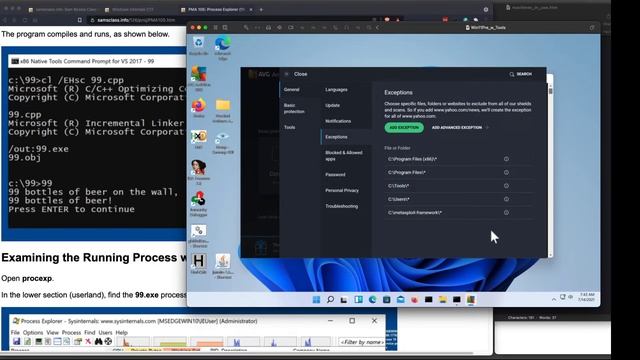Select the C:\metasploit-framework\* exception entry

(x=458, y=212)
